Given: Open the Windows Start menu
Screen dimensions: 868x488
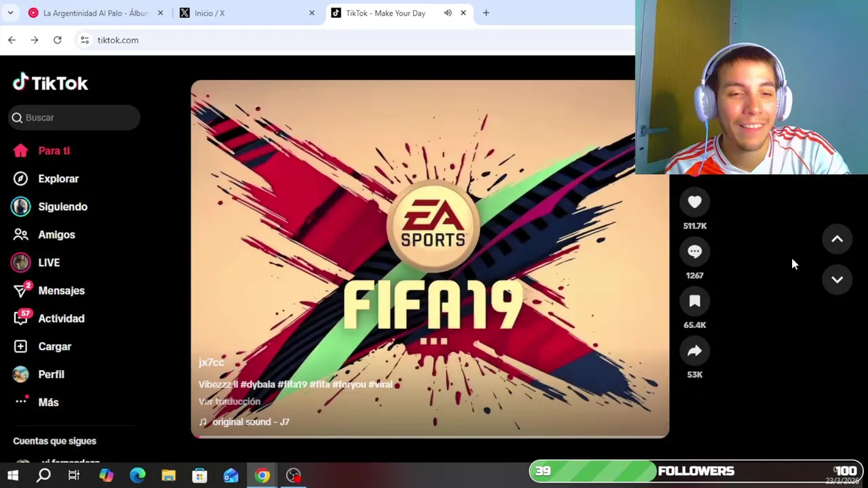Looking at the screenshot, I should click(13, 475).
